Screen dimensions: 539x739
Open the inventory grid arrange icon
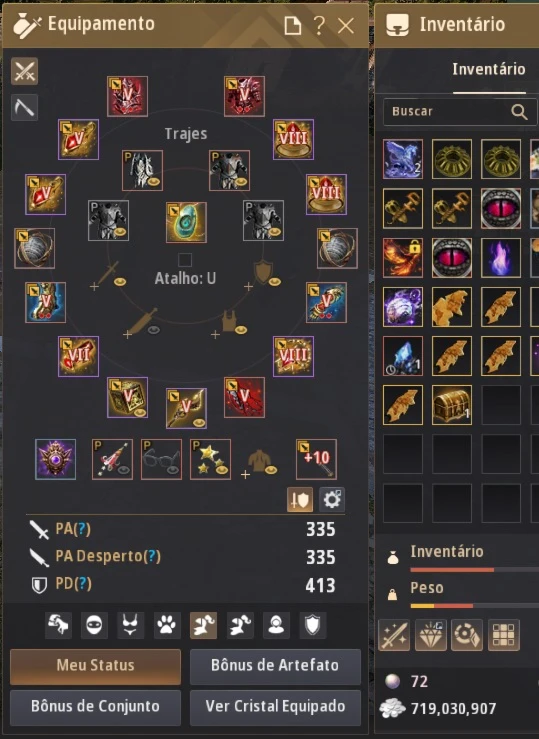pyautogui.click(x=504, y=635)
